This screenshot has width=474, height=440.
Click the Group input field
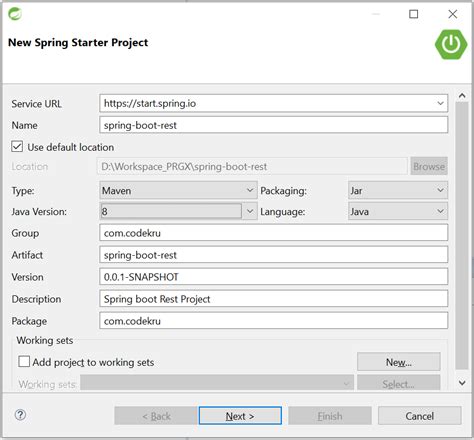point(273,233)
